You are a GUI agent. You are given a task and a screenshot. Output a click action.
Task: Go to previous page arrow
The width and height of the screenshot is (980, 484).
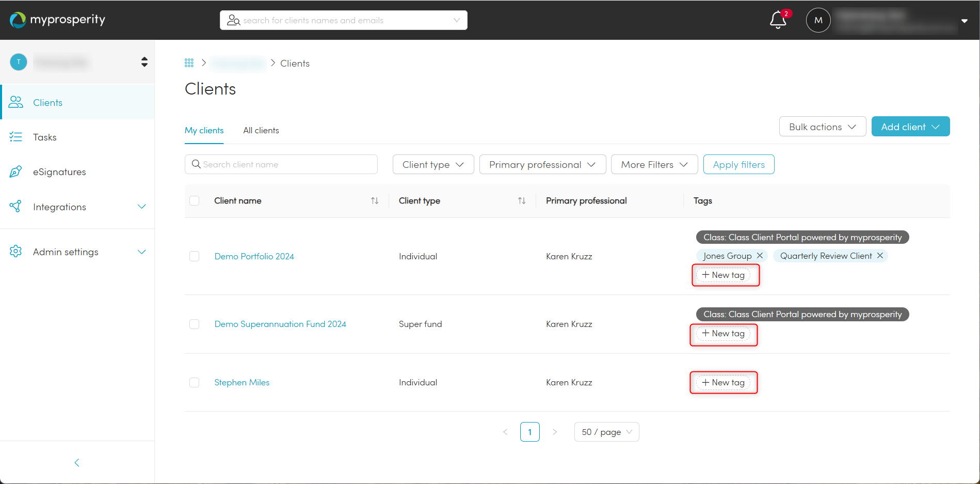pos(505,432)
